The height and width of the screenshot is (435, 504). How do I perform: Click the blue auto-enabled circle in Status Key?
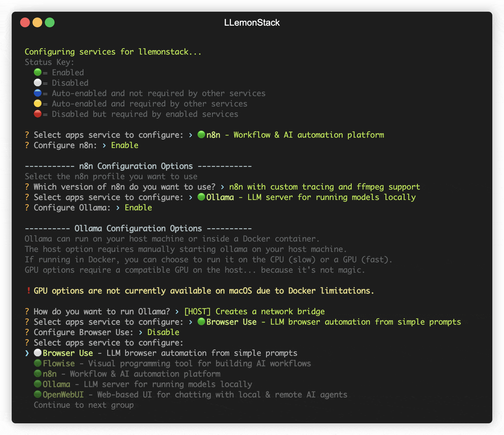click(x=38, y=93)
